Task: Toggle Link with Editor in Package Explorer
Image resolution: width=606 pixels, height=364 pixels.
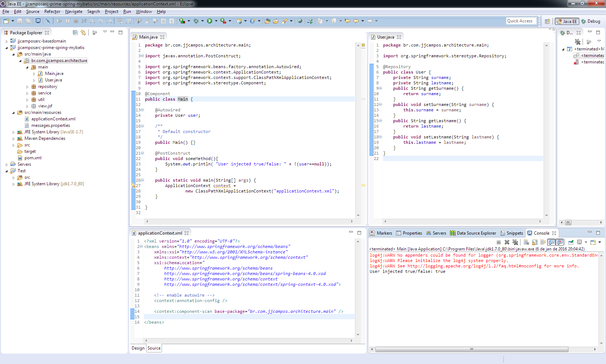Action: tap(83, 33)
